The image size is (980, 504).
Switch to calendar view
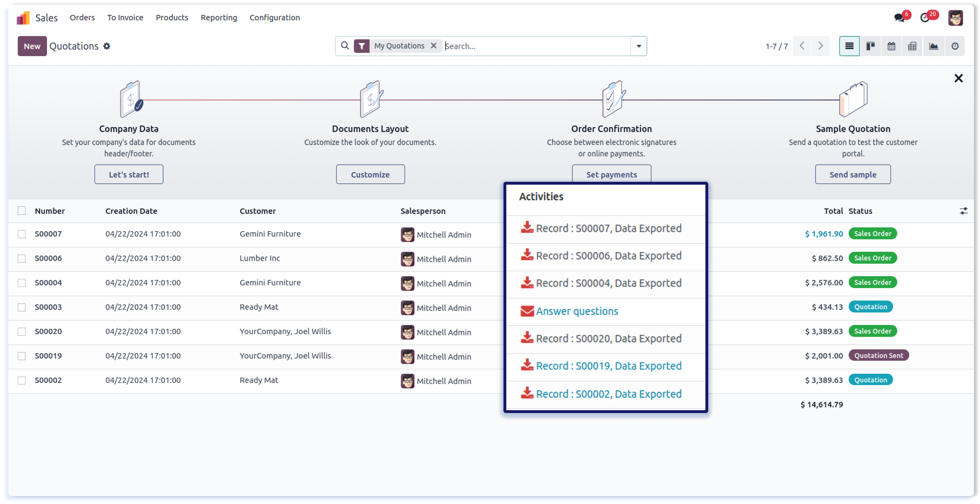(x=891, y=46)
